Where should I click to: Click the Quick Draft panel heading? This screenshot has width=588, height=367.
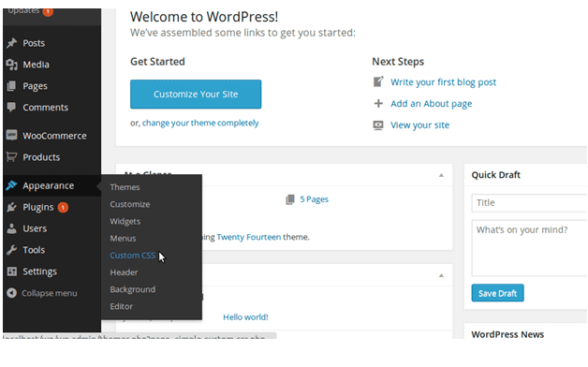click(495, 175)
